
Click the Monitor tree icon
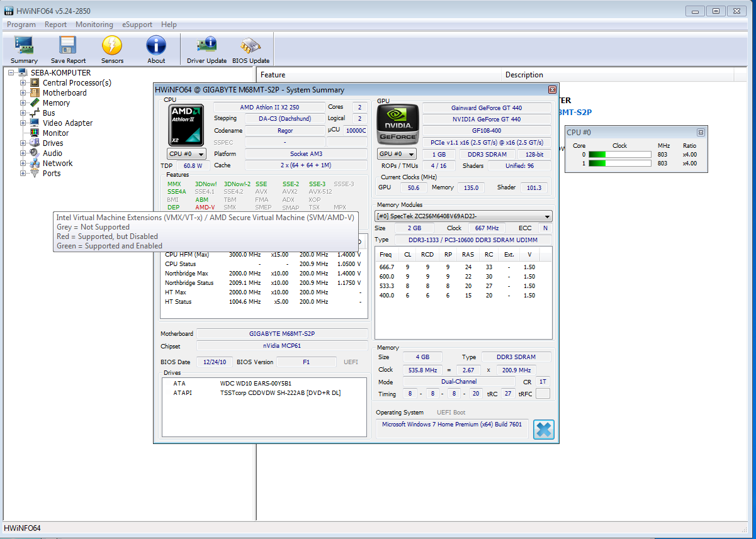point(35,133)
